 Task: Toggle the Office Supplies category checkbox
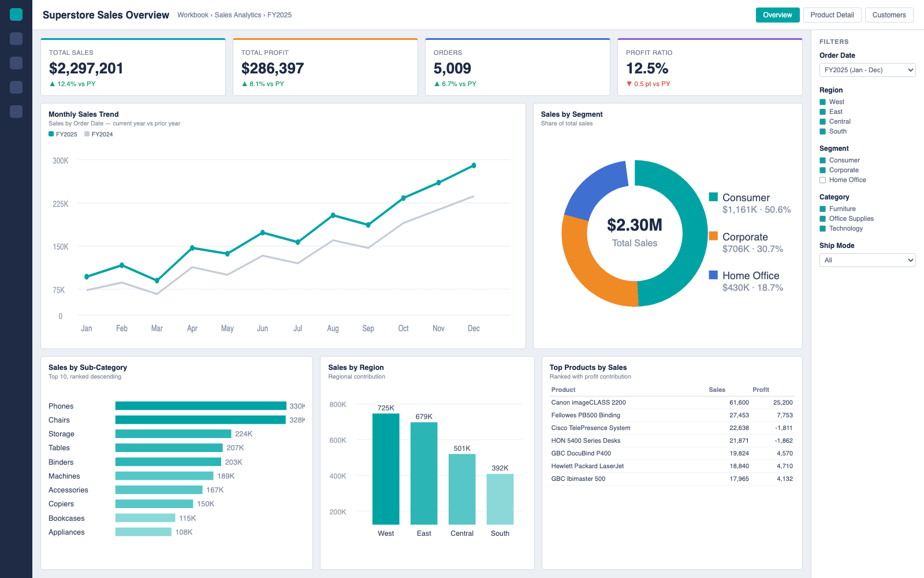coord(823,218)
